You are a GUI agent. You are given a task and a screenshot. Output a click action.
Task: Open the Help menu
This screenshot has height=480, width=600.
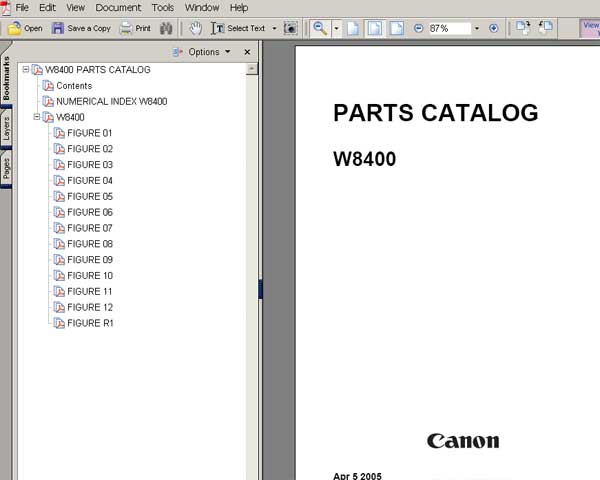(239, 7)
